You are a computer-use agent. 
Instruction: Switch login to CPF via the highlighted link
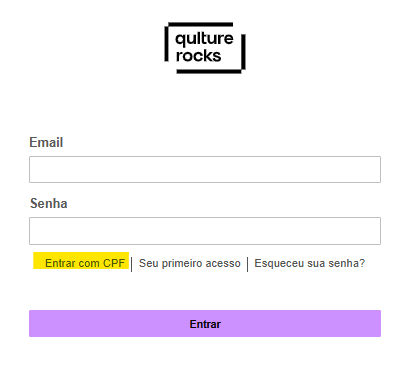pos(85,263)
